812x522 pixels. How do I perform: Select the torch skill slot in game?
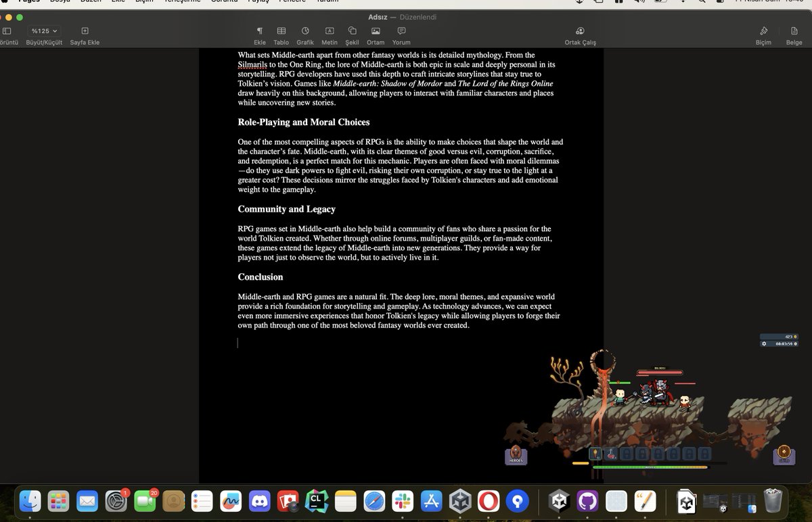595,454
